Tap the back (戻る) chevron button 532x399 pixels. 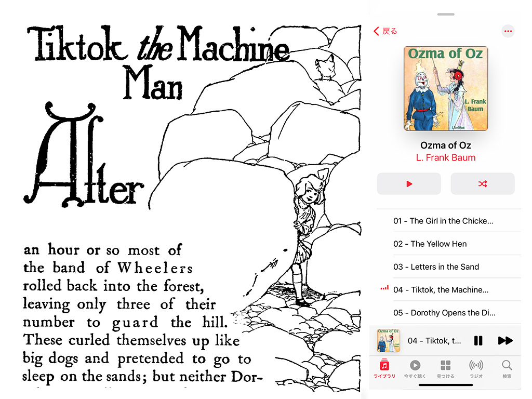coord(385,31)
